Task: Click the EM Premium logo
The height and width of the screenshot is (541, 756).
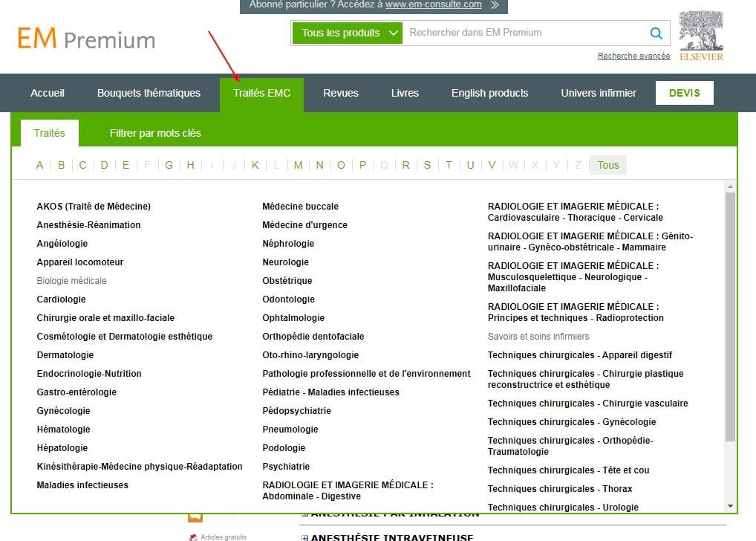Action: click(x=86, y=39)
